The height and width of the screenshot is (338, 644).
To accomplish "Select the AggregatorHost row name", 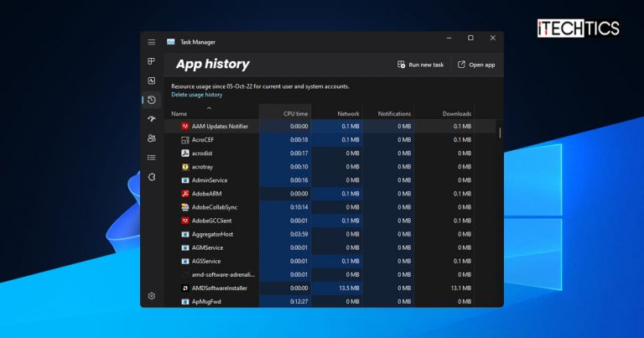I will tap(212, 234).
